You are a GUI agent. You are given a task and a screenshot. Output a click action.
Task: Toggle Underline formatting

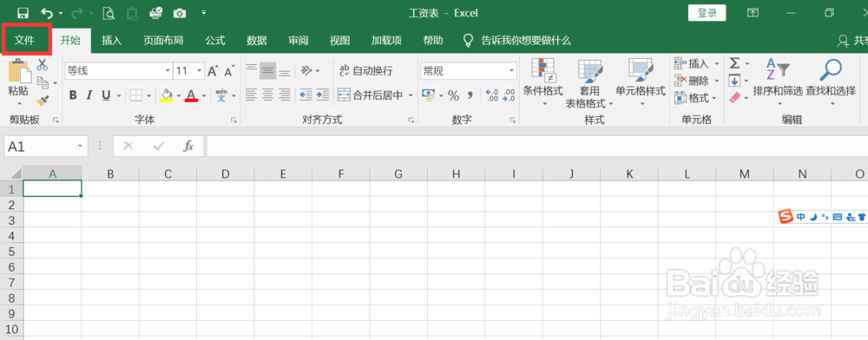point(105,95)
